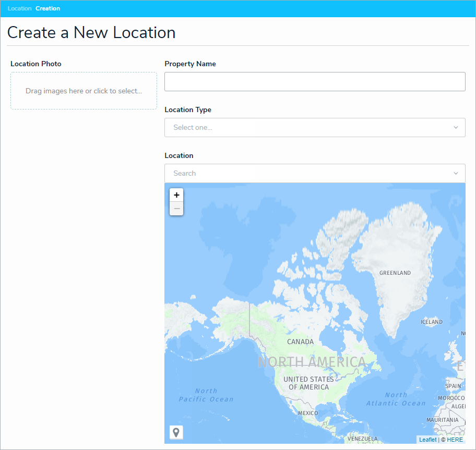Click the Mexico label on the map

[x=308, y=413]
